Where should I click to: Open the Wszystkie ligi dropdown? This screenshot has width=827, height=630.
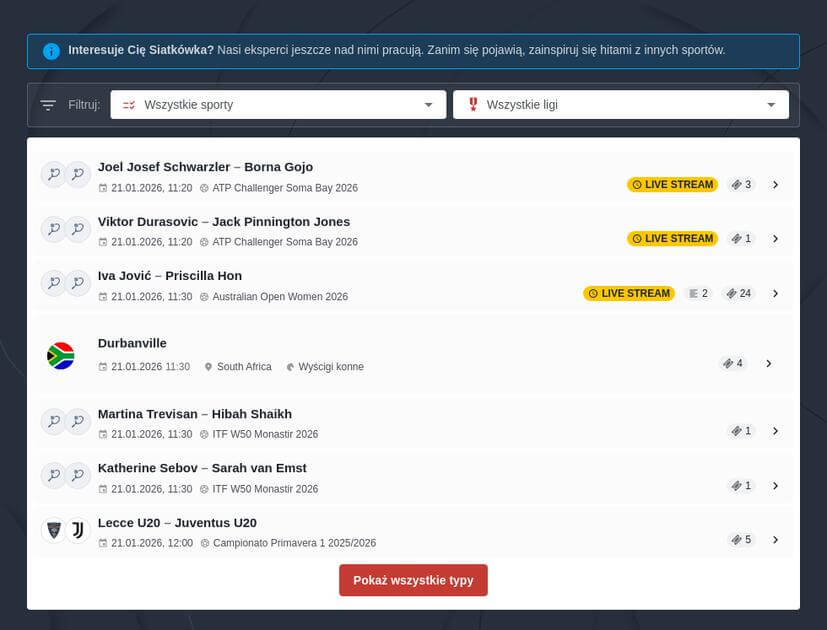tap(620, 105)
